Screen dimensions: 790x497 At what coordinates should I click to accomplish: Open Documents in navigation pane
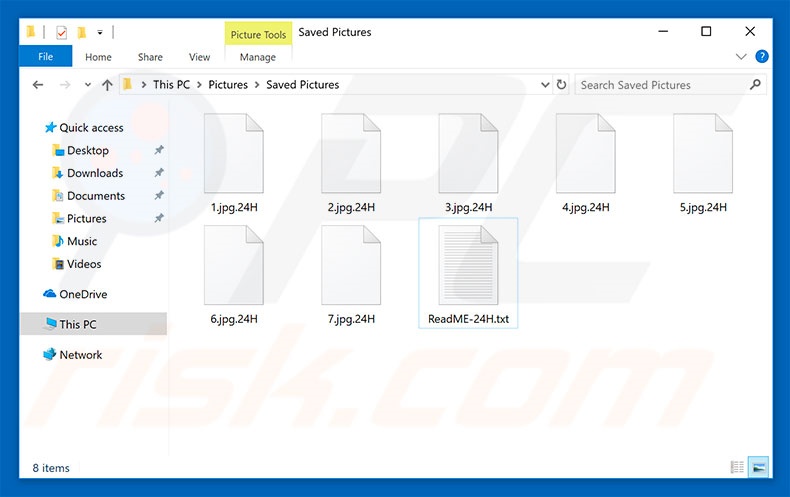[89, 196]
